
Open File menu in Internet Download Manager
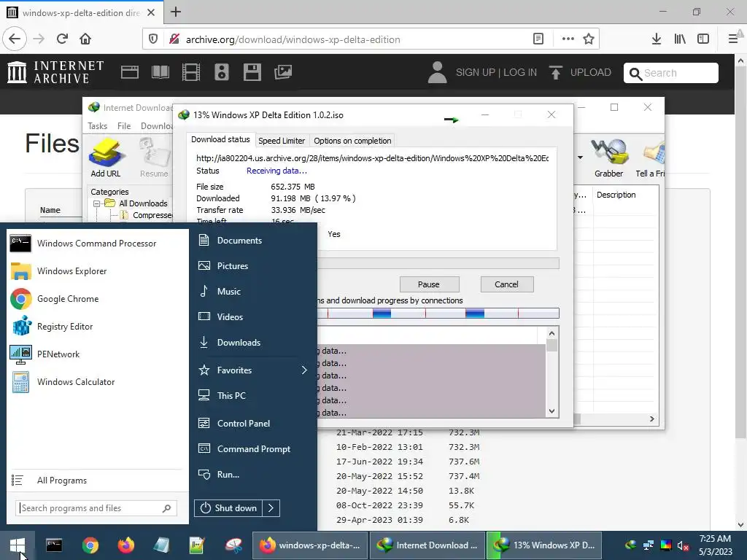124,126
